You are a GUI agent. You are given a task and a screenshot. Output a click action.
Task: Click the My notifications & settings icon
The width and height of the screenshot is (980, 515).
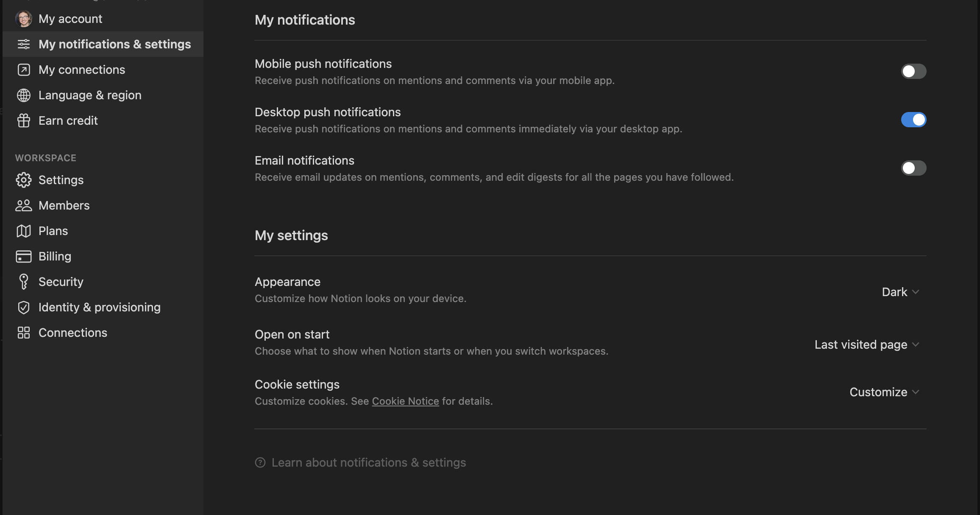pyautogui.click(x=23, y=43)
